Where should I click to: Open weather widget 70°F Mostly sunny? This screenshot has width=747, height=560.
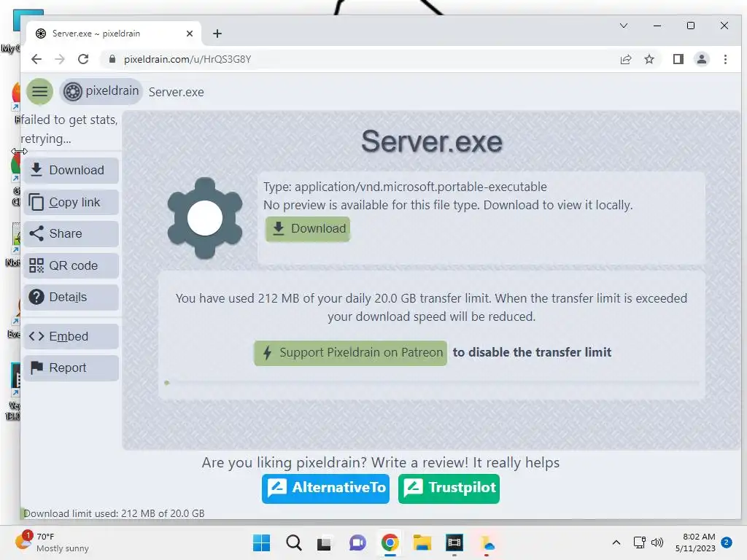click(x=52, y=542)
